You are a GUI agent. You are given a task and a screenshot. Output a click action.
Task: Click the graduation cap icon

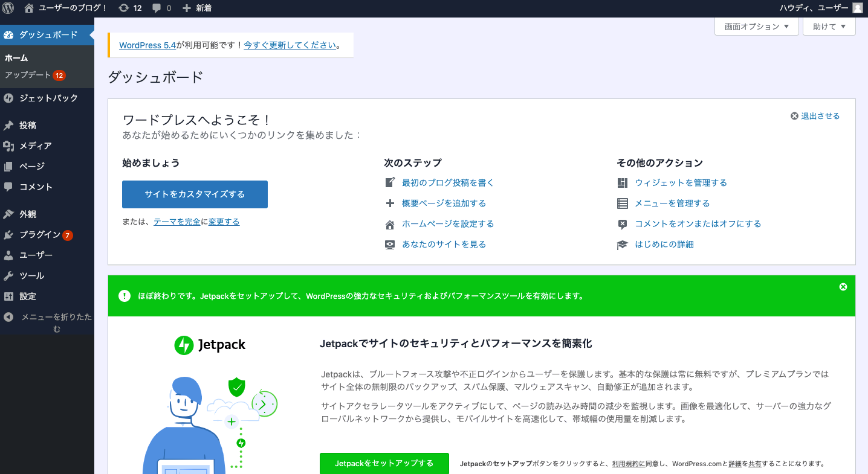(x=623, y=245)
